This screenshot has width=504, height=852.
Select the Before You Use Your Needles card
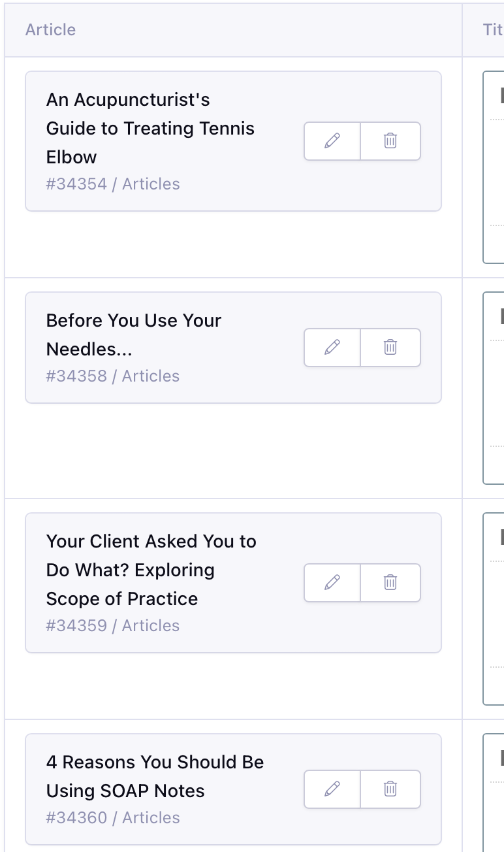[x=134, y=320]
